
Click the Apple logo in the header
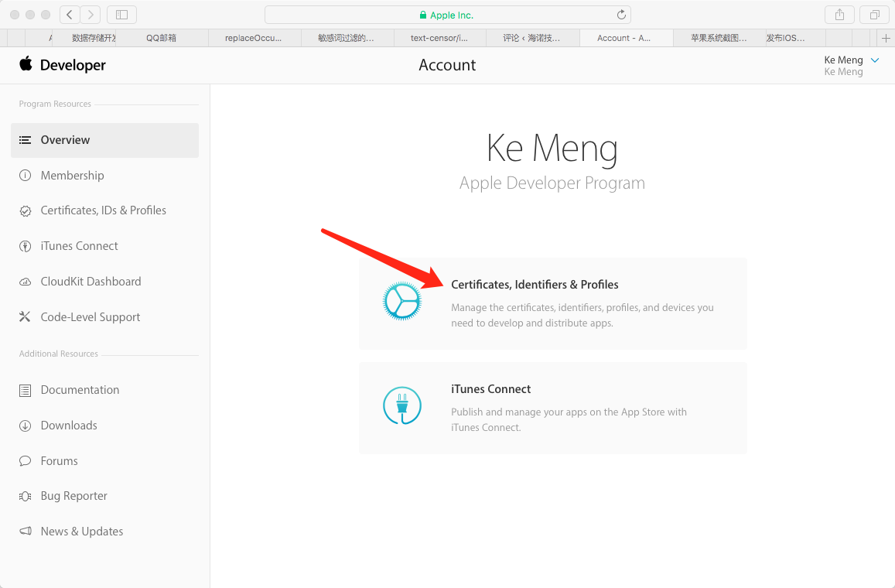tap(26, 64)
